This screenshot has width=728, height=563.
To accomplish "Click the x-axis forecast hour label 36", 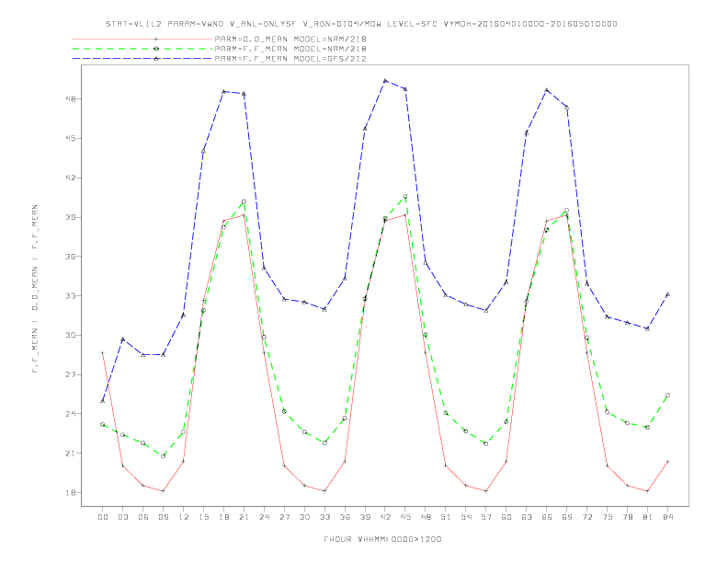I will 345,517.
